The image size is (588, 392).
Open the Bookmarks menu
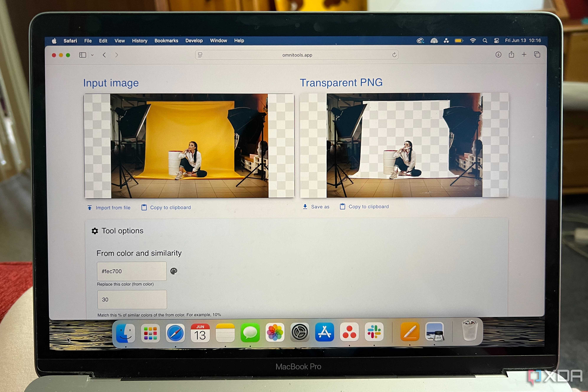point(166,41)
